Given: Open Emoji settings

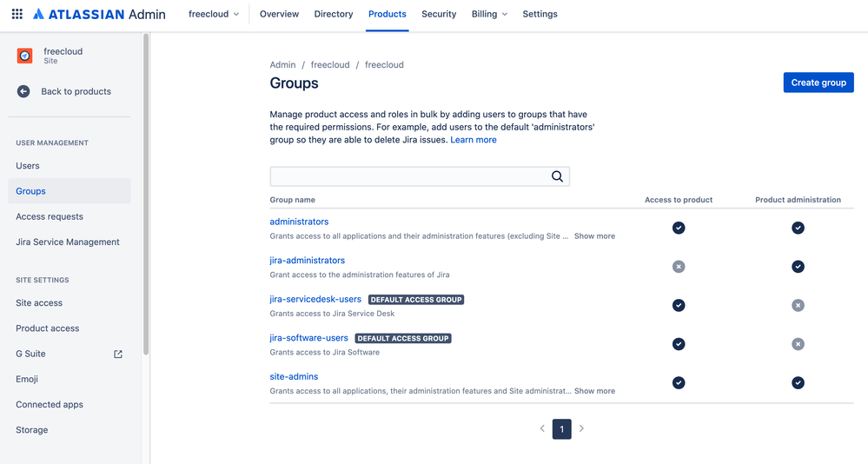Looking at the screenshot, I should coord(70,380).
